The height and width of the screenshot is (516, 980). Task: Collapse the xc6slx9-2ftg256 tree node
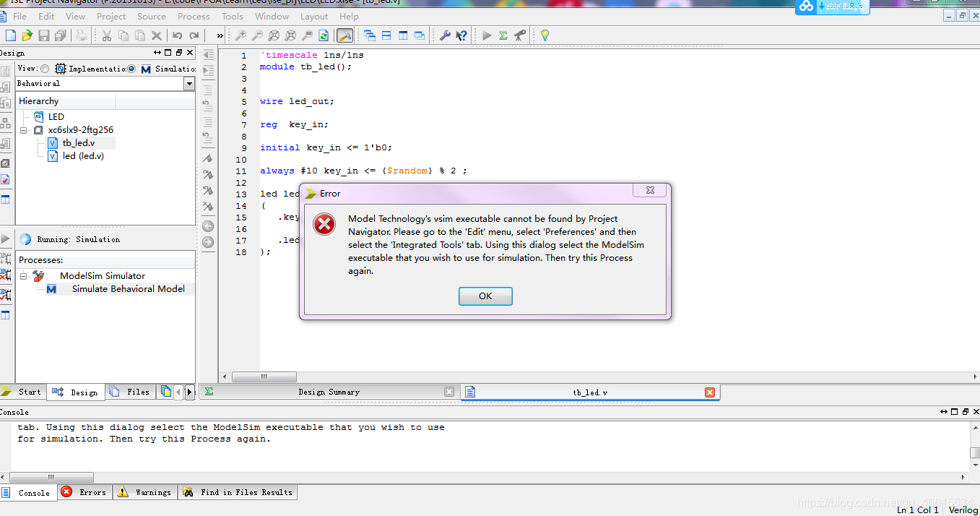[x=24, y=130]
